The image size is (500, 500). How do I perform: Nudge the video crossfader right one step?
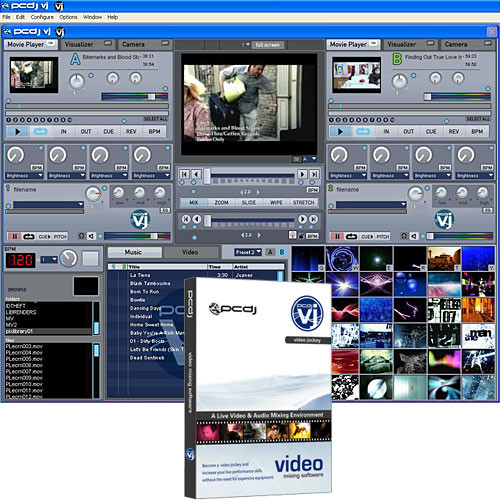302,174
